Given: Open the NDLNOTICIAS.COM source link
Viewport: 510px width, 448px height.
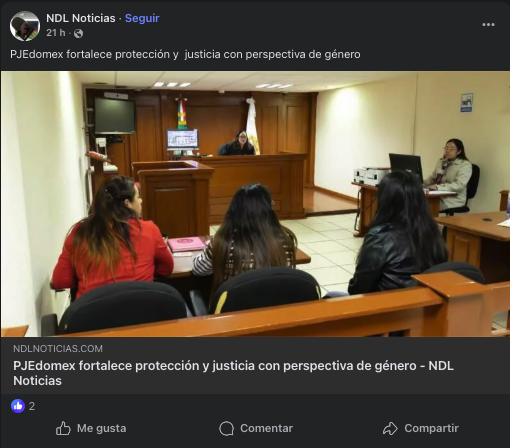Looking at the screenshot, I should 58,349.
